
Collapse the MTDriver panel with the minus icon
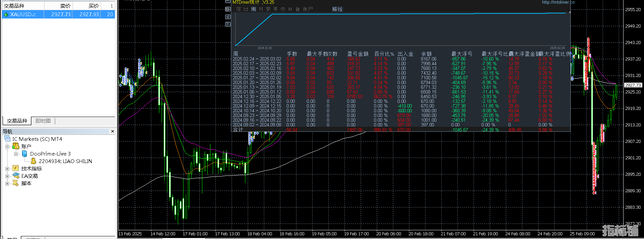pyautogui.click(x=228, y=2)
